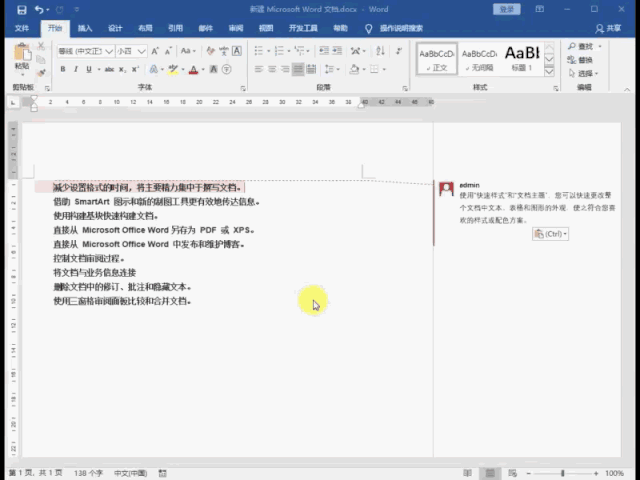
Task: Select the 标题 1 heading style thumbnail
Action: (521, 57)
